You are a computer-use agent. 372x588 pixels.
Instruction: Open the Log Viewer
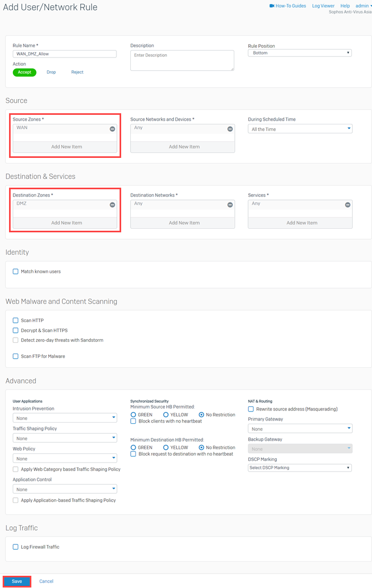tap(323, 6)
